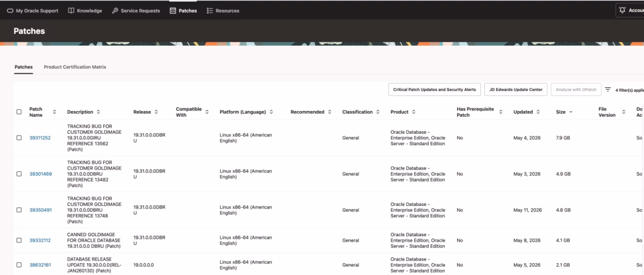Click the 4.1 GB size cell
Screen dimensions: 644x275
pyautogui.click(x=563, y=240)
